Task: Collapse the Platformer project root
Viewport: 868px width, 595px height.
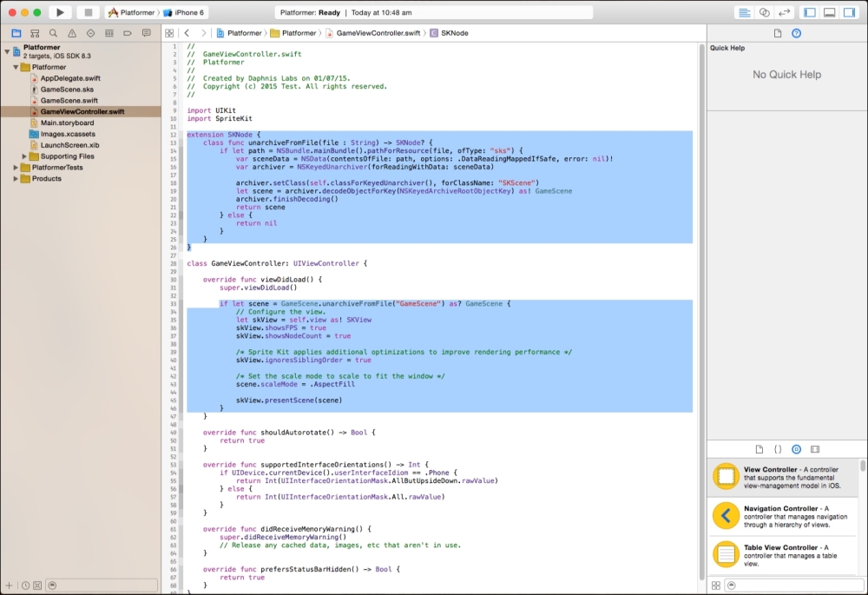Action: 7,51
